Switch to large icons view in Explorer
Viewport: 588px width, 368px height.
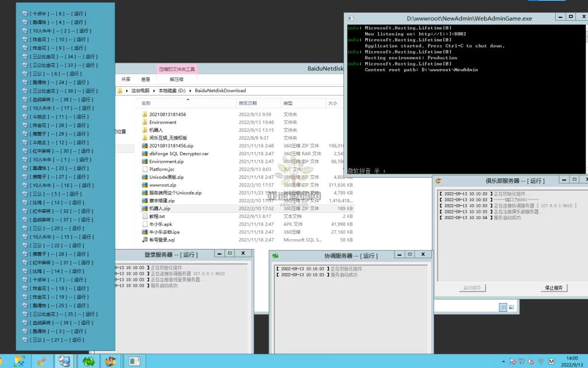(511, 308)
